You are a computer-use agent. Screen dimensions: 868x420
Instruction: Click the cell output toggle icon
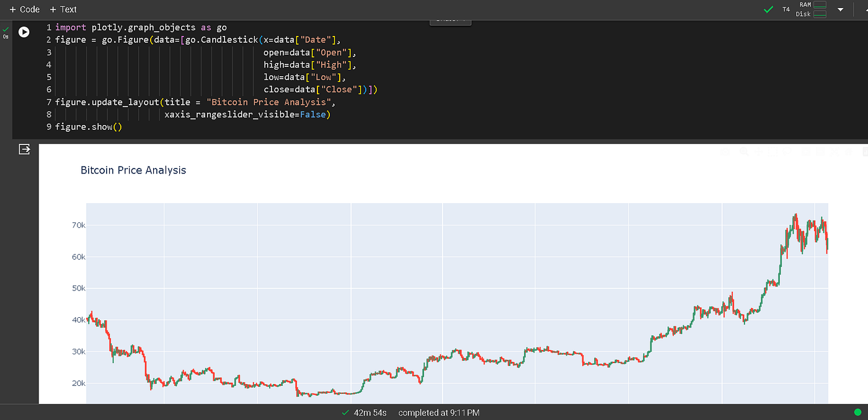(24, 149)
